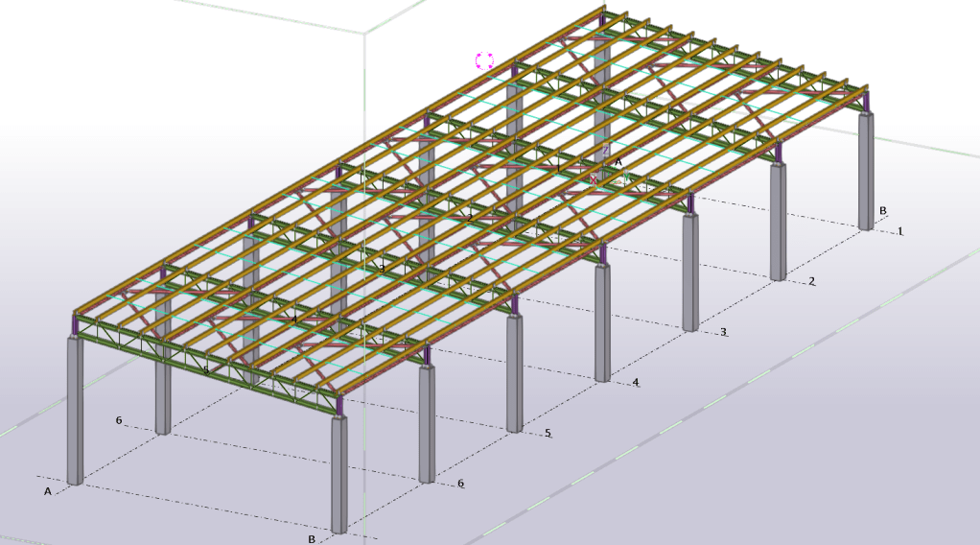Click the magenta rotation center symbol
The image size is (980, 545).
point(484,61)
